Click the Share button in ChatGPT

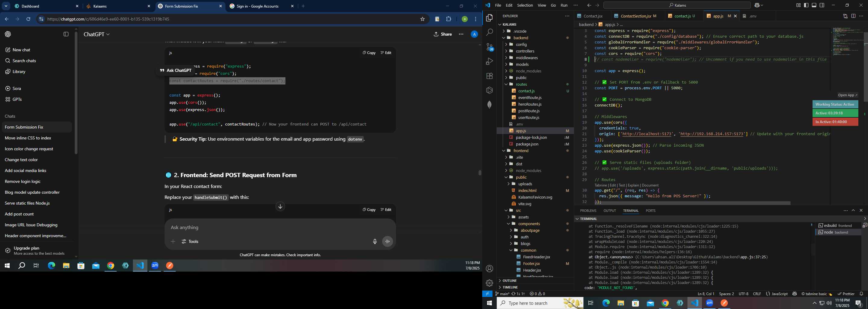pos(443,34)
